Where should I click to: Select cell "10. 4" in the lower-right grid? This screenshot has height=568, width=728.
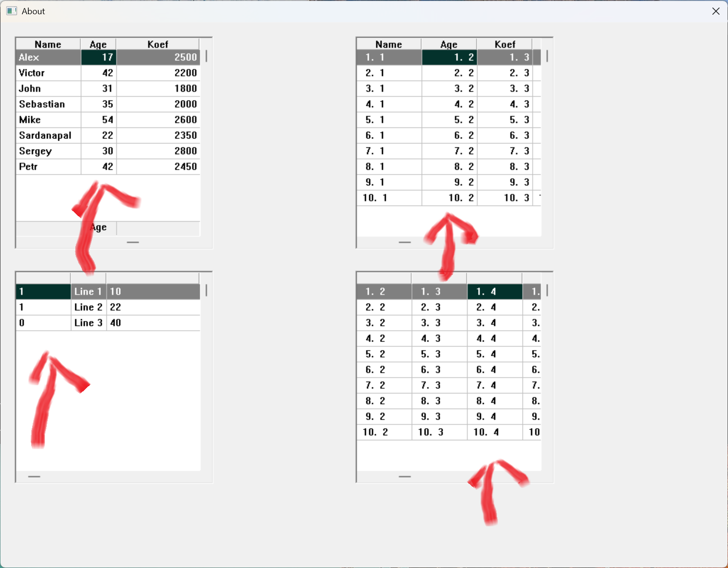pos(495,432)
